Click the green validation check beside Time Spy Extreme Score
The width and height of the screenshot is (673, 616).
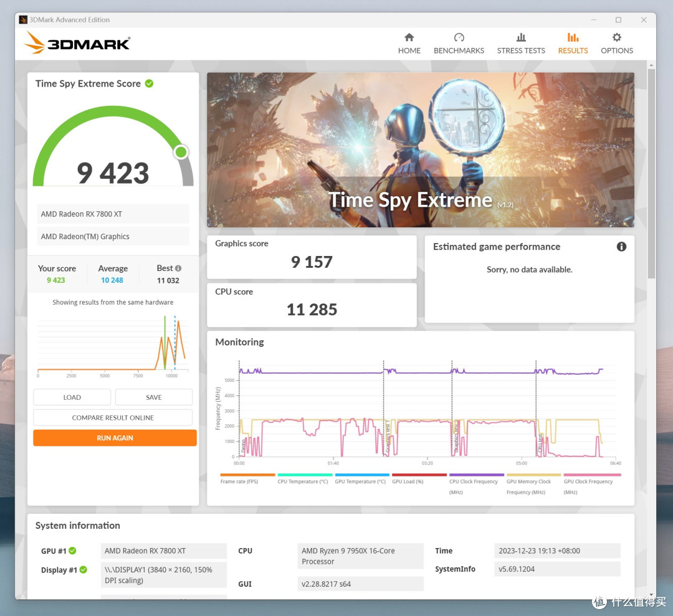pyautogui.click(x=150, y=83)
